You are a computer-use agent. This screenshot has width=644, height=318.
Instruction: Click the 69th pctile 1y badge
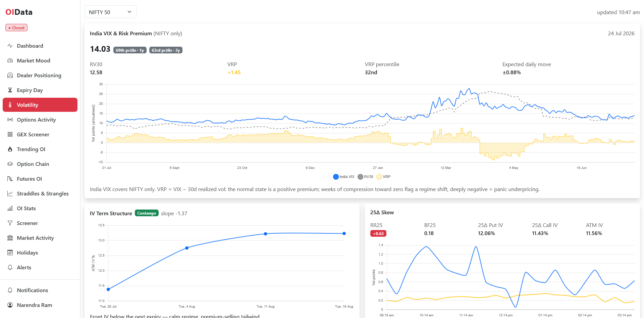(130, 50)
